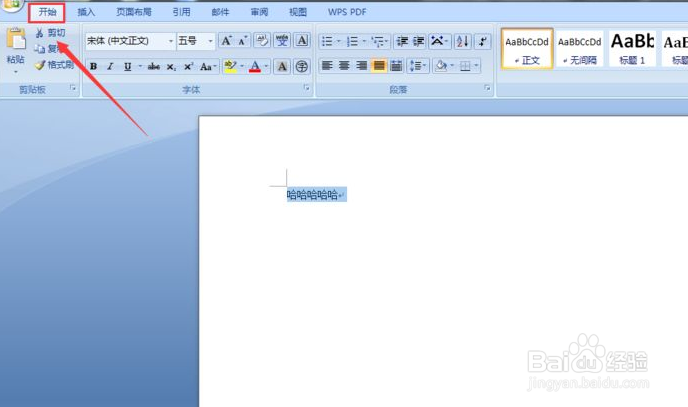Open the font color dropdown arrow

point(266,66)
